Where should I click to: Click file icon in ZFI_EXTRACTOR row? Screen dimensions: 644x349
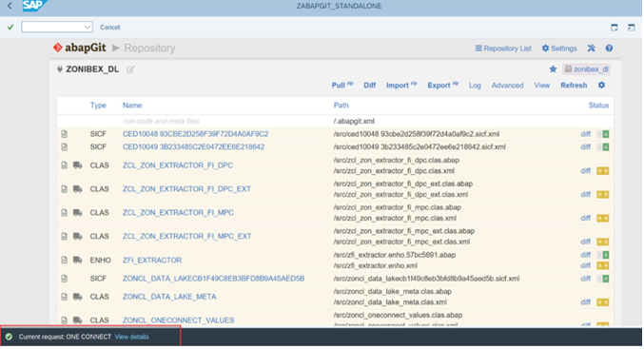coord(64,261)
